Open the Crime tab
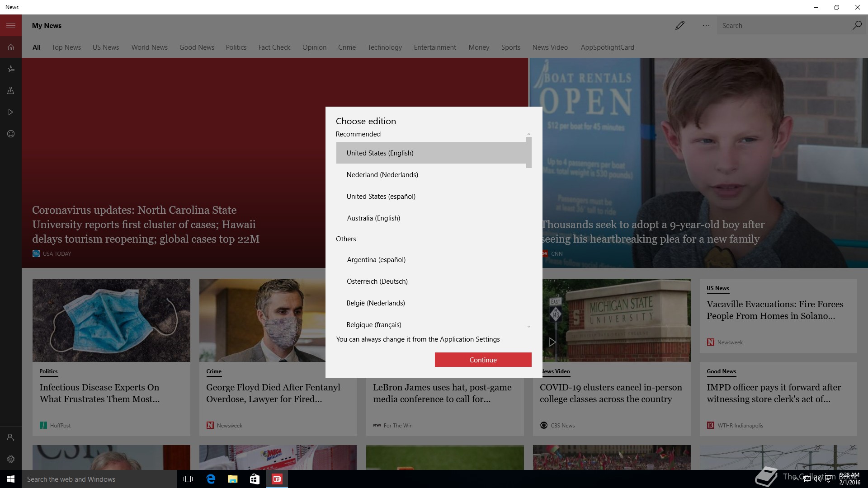 pos(347,47)
